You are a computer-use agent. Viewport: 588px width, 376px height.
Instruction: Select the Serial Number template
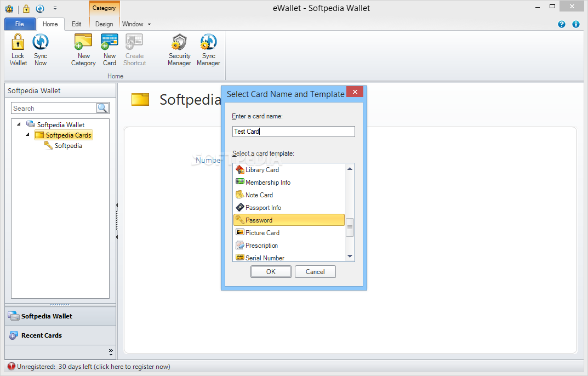tap(289, 258)
